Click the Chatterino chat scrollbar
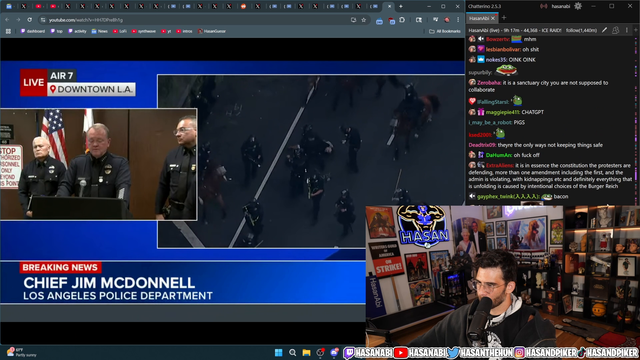 click(636, 120)
